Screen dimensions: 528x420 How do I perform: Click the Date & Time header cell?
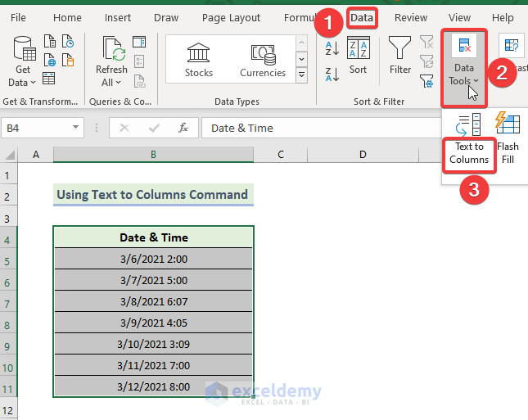[x=153, y=237]
